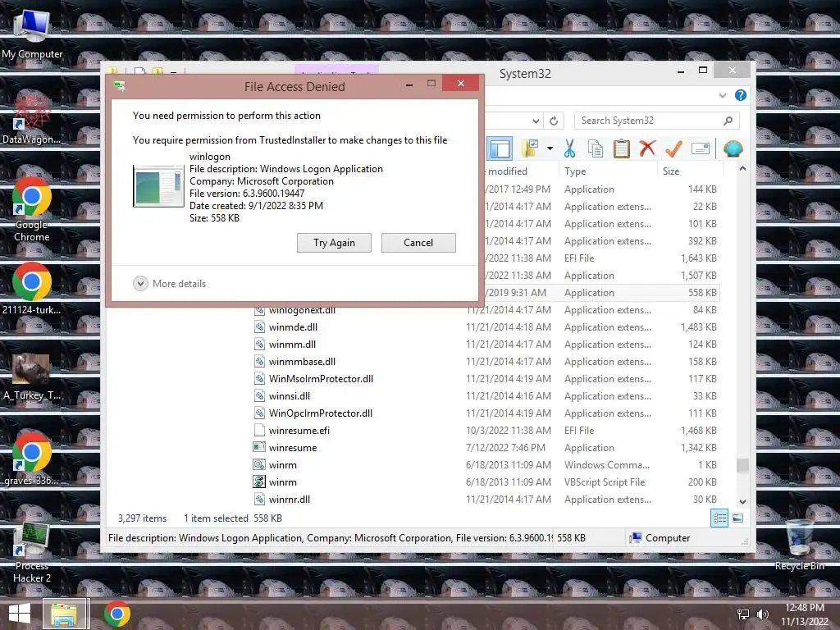Screen dimensions: 840x630
Task: Refresh the System32 folder view
Action: 554,121
